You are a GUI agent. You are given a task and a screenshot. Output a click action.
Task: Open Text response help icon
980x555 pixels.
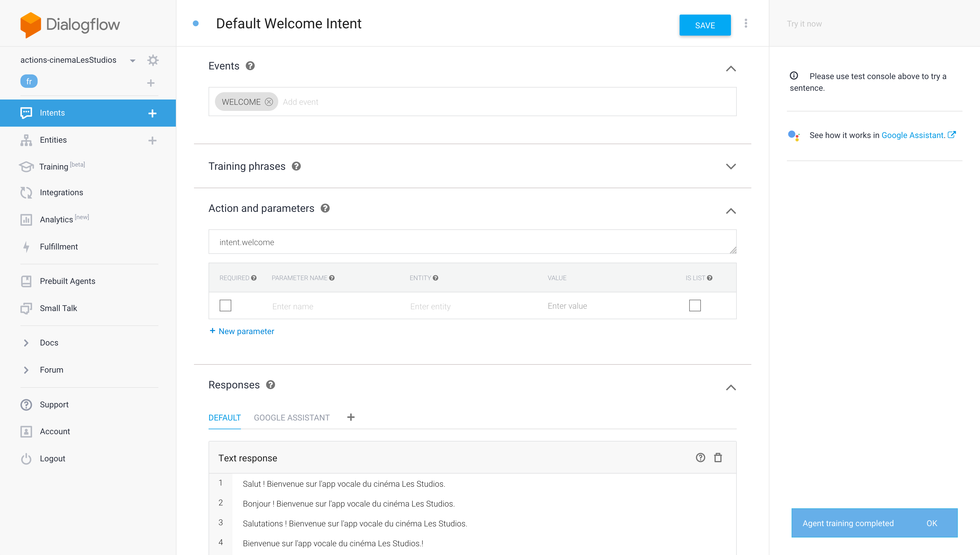tap(700, 458)
